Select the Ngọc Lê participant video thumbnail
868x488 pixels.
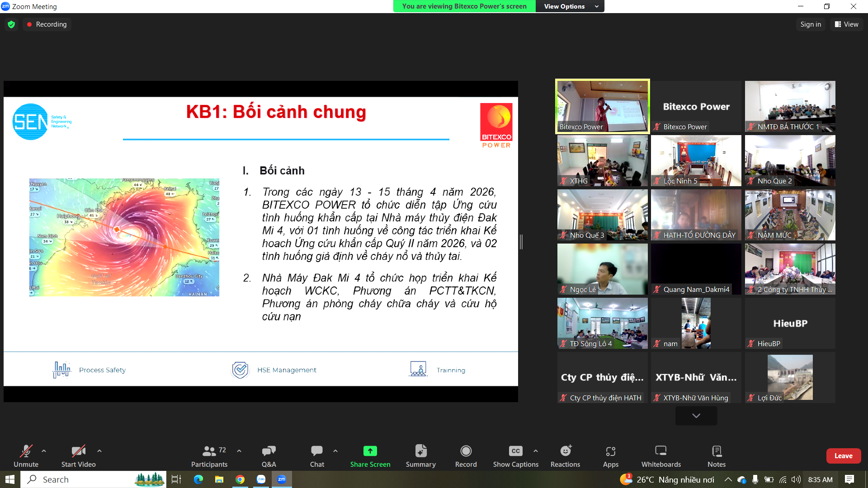pyautogui.click(x=602, y=269)
